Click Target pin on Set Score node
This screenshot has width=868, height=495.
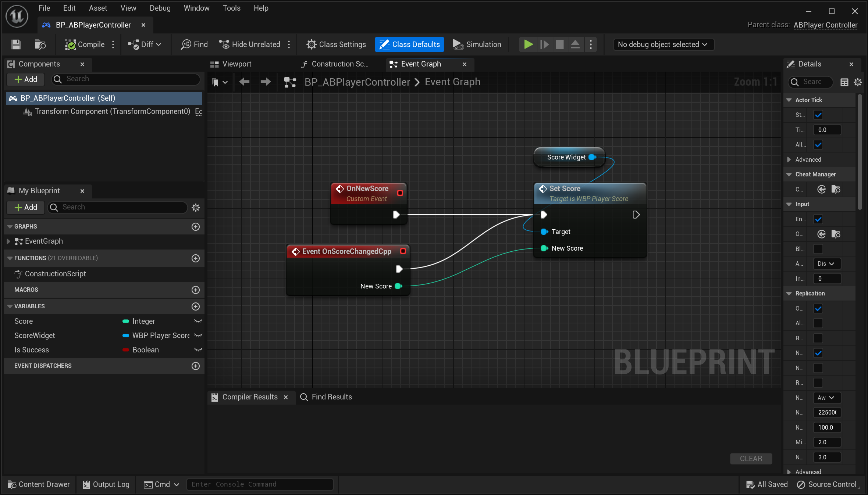(x=544, y=232)
